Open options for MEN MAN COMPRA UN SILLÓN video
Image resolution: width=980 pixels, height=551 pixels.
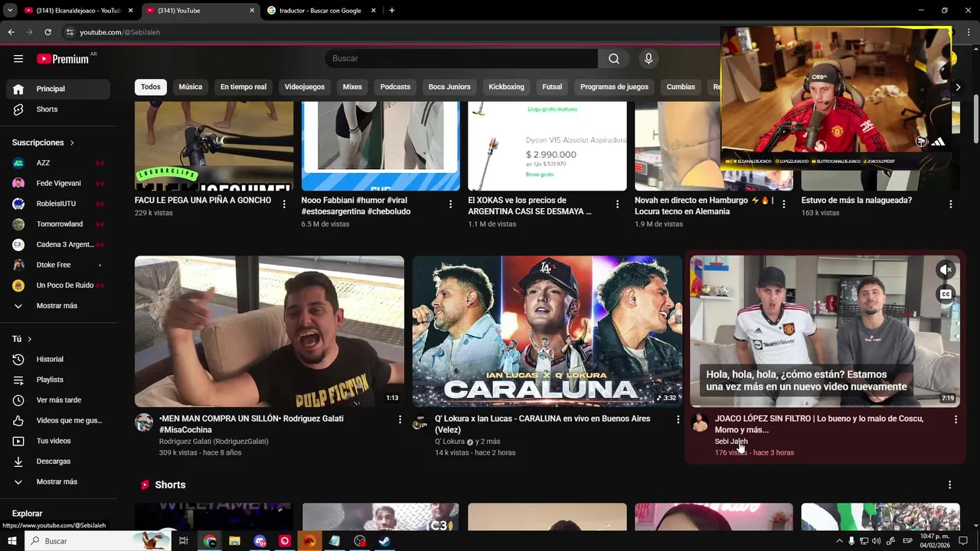400,419
